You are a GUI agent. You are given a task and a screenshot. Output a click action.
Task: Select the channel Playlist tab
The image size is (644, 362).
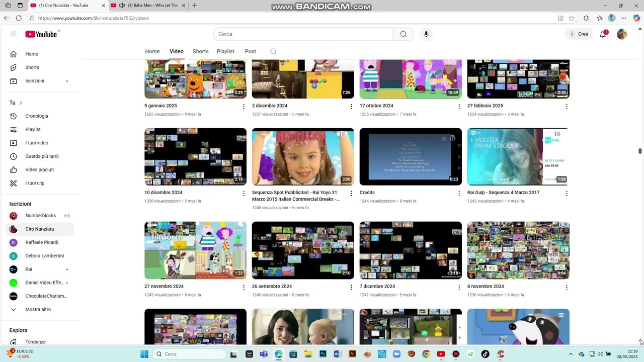coord(225,51)
